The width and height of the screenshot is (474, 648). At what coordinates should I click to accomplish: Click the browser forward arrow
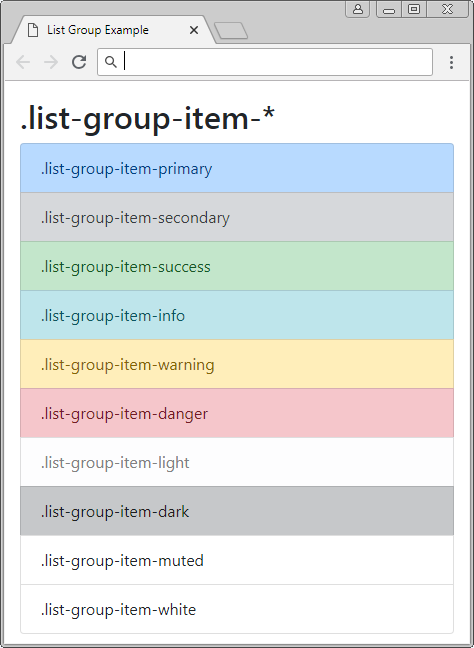[x=51, y=62]
